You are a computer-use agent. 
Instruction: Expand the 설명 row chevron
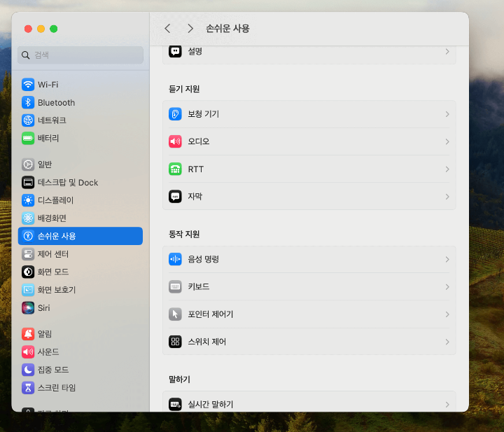[x=447, y=51]
